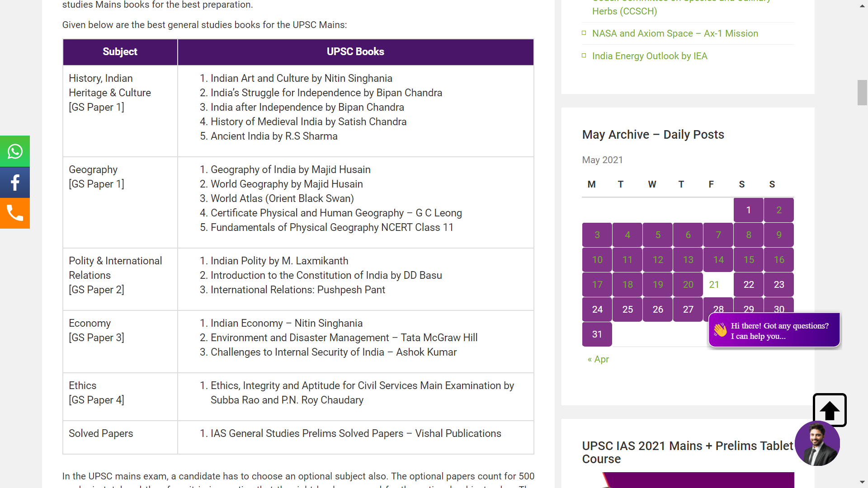Click the scrollbar up arrow

[863, 6]
